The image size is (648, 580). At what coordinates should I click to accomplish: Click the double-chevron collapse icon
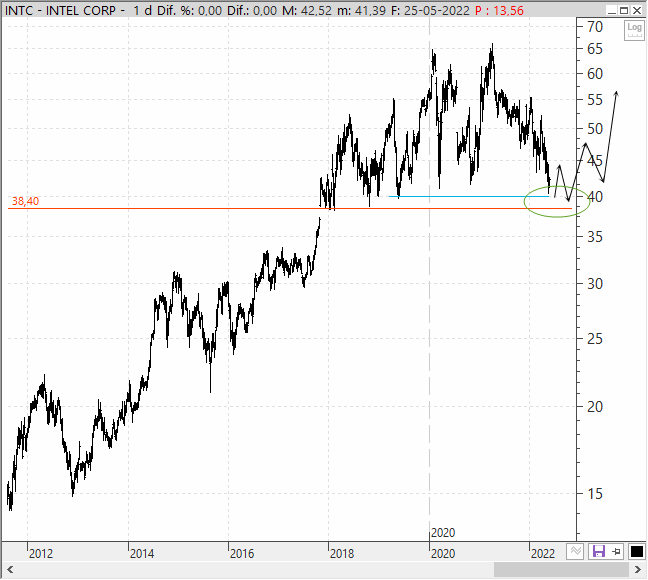tap(575, 551)
